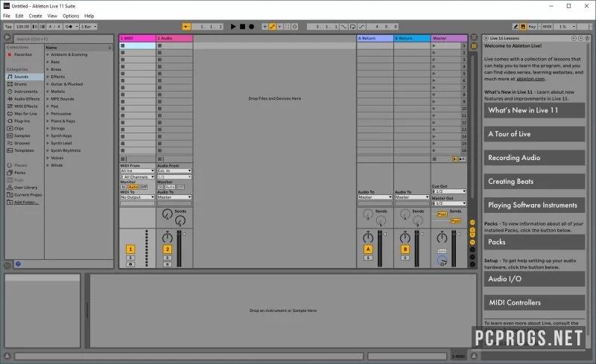This screenshot has height=364, width=596.
Task: Set MIDI track Monitor to In
Action: pos(124,188)
